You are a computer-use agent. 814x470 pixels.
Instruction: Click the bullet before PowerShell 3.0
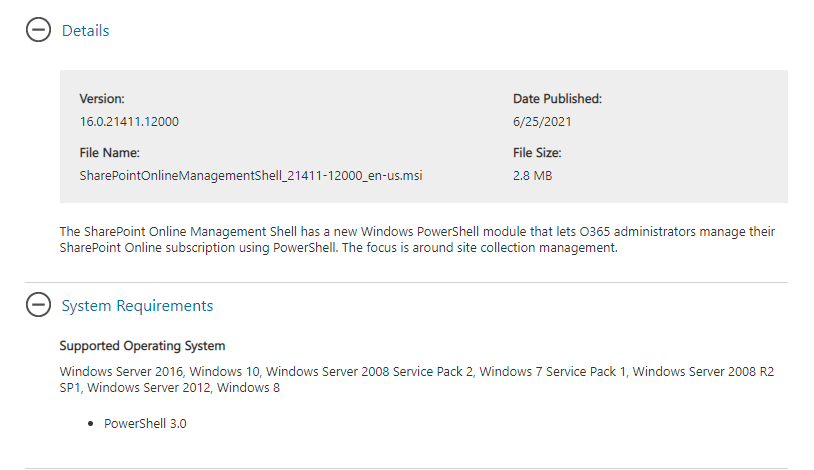92,424
